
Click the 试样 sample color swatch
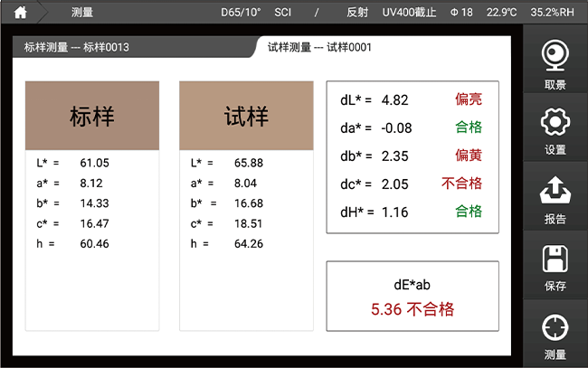[246, 116]
